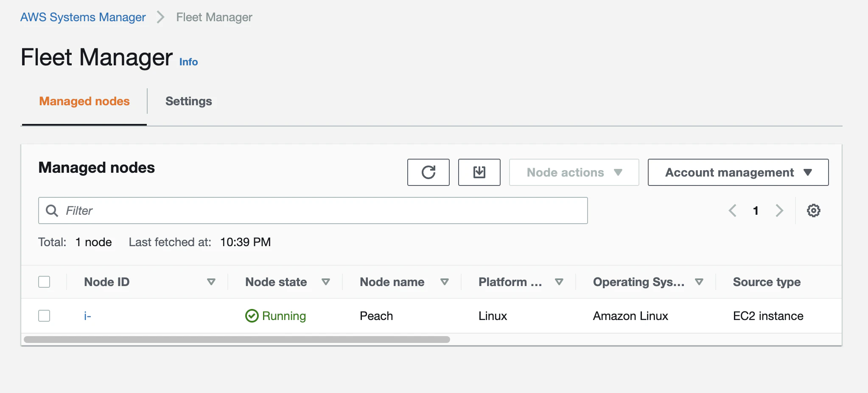Go to next page arrow
The image size is (868, 393).
click(779, 211)
